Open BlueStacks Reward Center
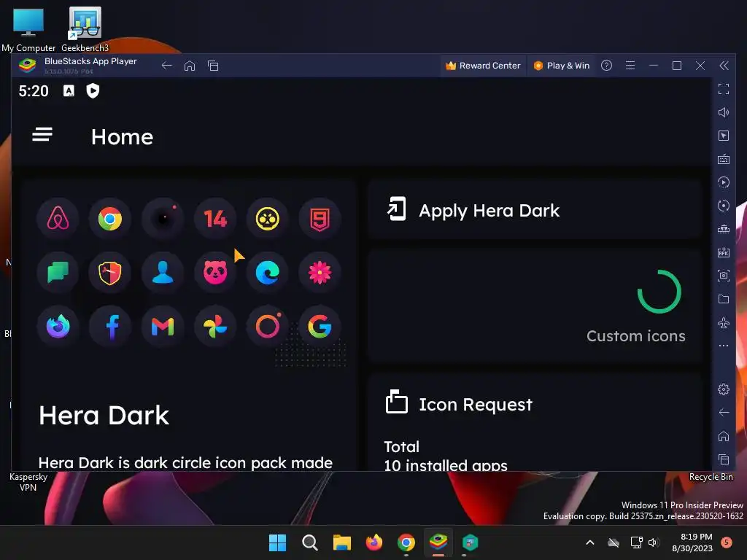747x560 pixels. [x=483, y=66]
